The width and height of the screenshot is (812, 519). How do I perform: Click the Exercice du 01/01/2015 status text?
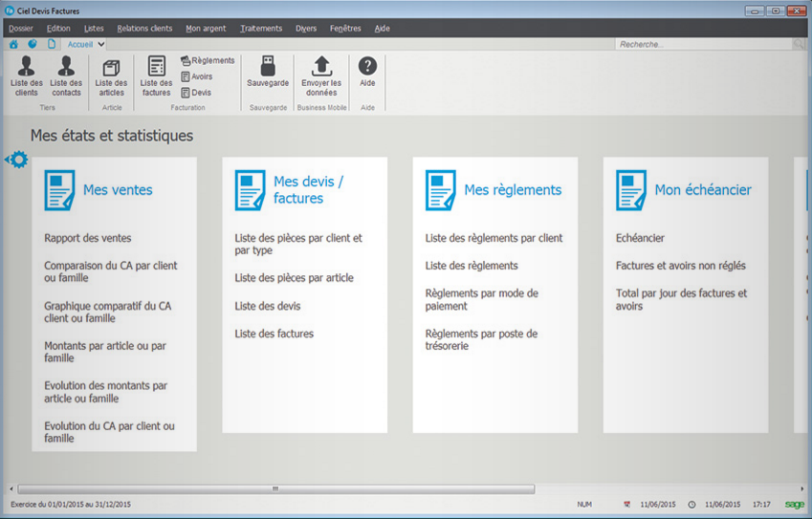[x=71, y=504]
